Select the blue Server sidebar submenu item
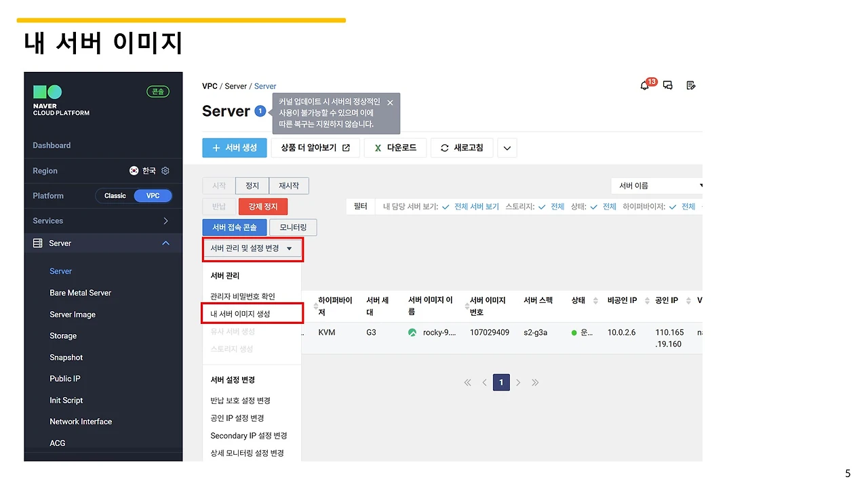 [x=60, y=271]
